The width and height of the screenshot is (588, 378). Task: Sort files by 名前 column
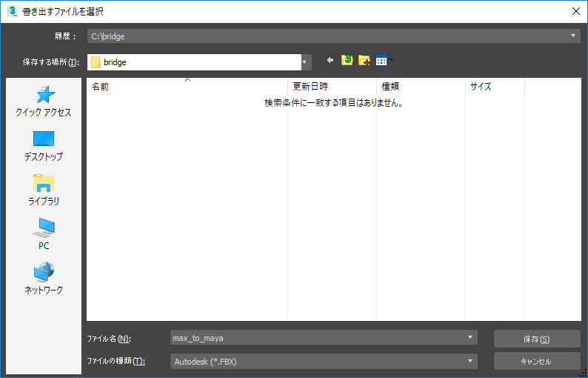coord(187,87)
